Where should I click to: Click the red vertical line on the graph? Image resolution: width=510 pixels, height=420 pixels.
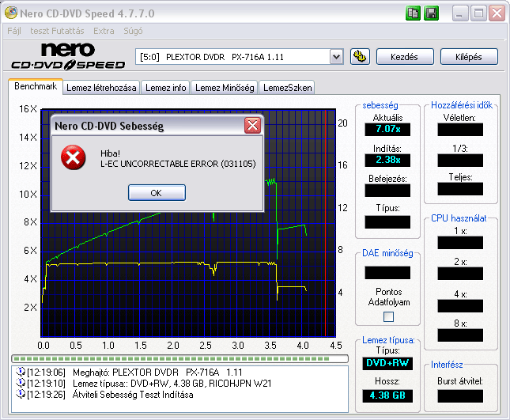(x=325, y=223)
